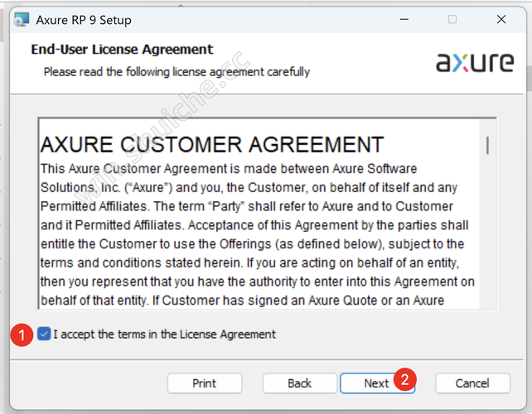Click the Axure RP 9 Setup title text
The width and height of the screenshot is (532, 414).
click(x=84, y=20)
